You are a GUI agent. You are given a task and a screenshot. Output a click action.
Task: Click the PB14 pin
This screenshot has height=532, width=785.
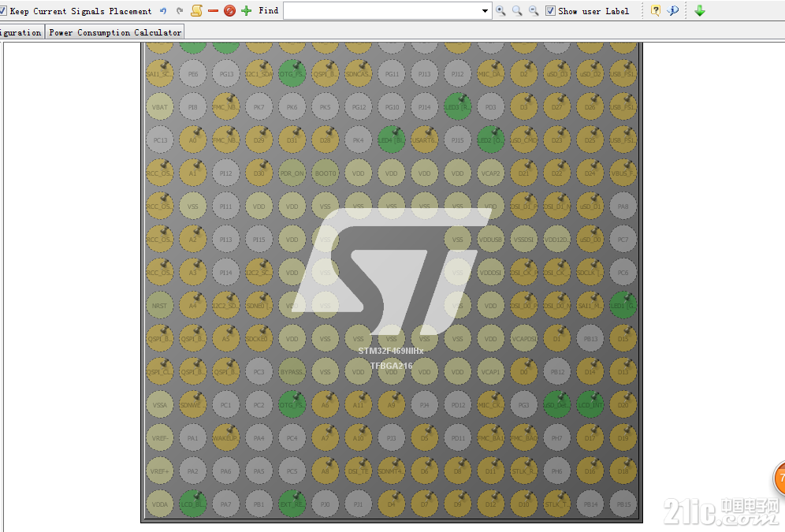point(590,504)
